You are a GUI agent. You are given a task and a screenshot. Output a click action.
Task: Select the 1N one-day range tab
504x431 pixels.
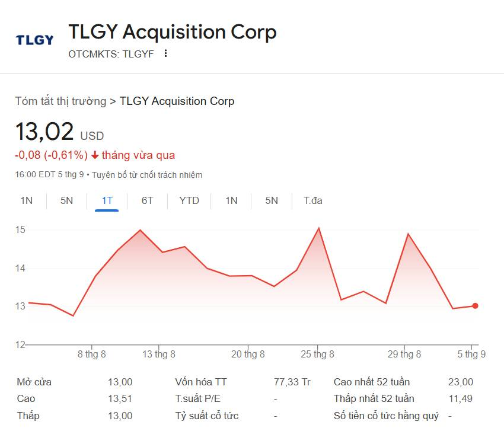click(x=26, y=200)
